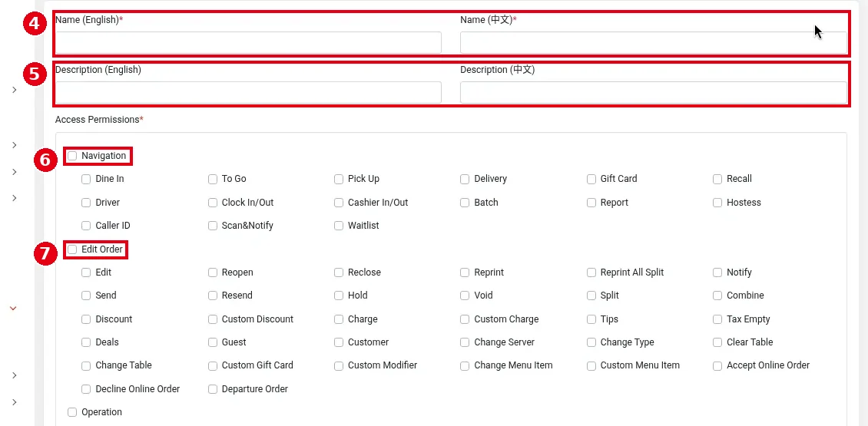This screenshot has width=868, height=426.
Task: Collapse the red expanded sidebar chevron
Action: (14, 308)
